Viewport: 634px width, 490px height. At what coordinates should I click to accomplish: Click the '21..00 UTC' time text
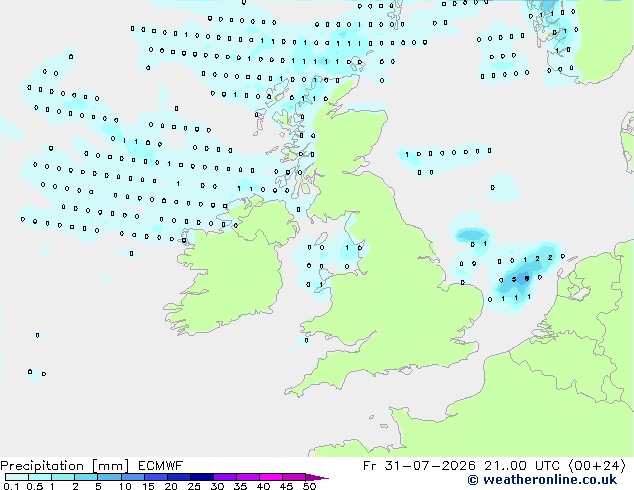pyautogui.click(x=522, y=466)
